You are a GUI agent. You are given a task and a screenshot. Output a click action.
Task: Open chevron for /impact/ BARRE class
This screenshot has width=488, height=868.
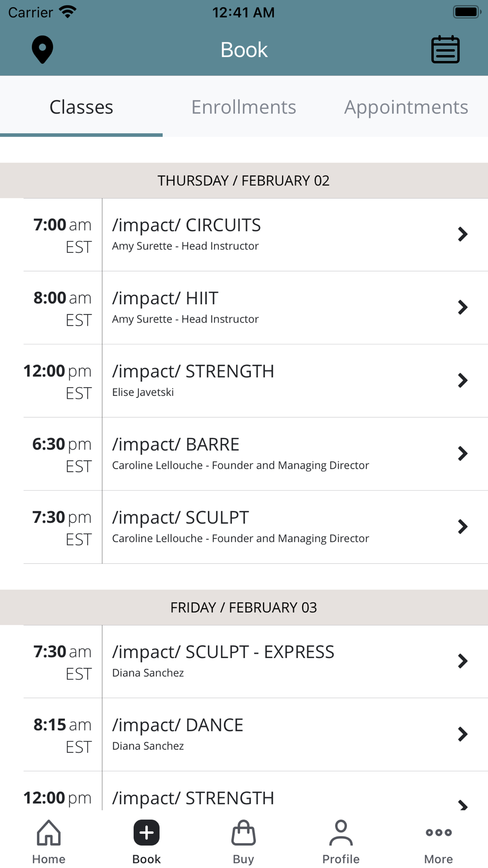click(463, 454)
